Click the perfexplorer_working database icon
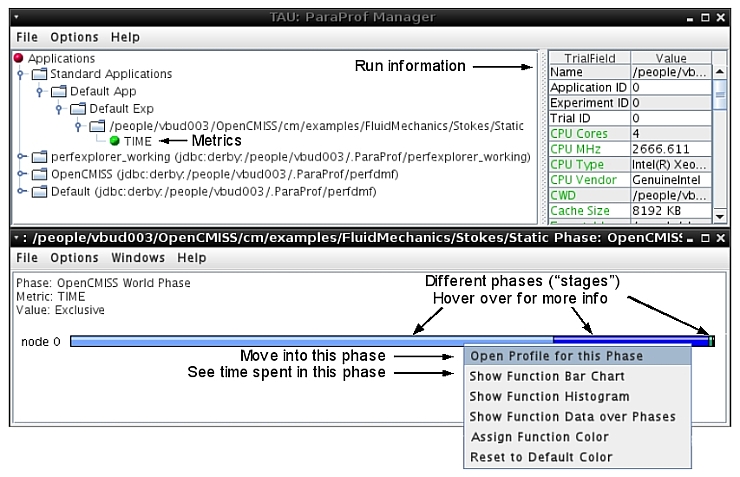The width and height of the screenshot is (740, 477). coord(39,157)
